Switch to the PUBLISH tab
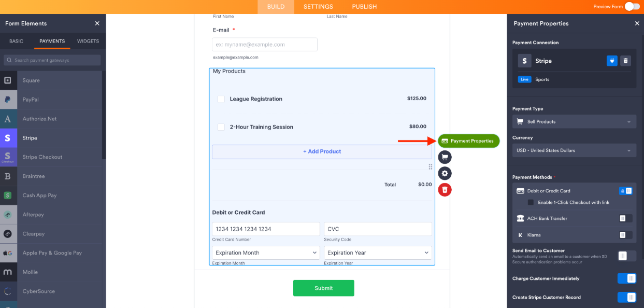Image resolution: width=644 pixels, height=308 pixels. [x=364, y=7]
